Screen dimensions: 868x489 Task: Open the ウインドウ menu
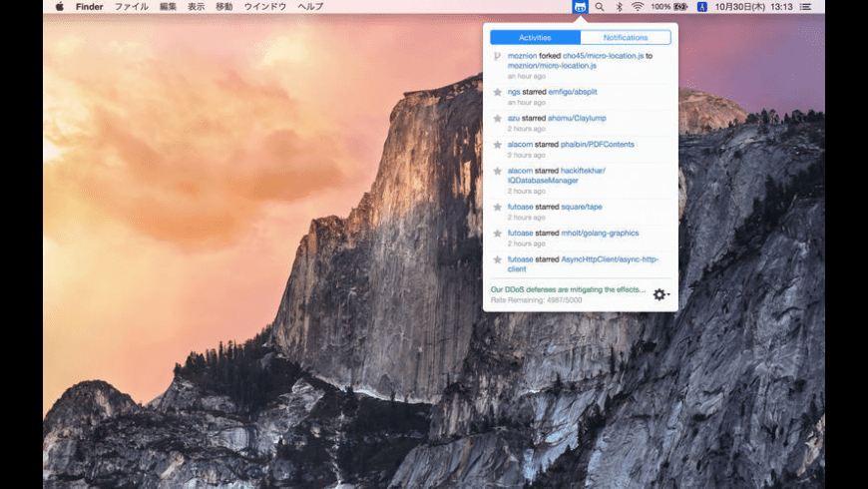click(265, 7)
